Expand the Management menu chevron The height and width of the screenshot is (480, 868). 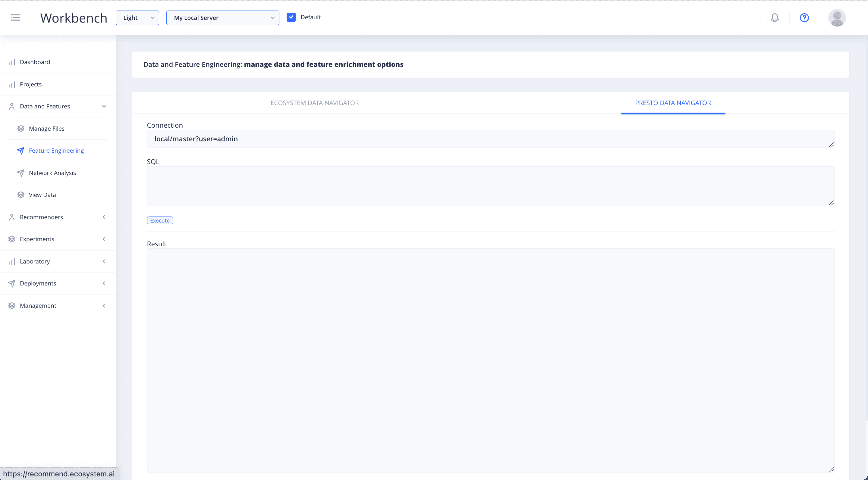[104, 306]
